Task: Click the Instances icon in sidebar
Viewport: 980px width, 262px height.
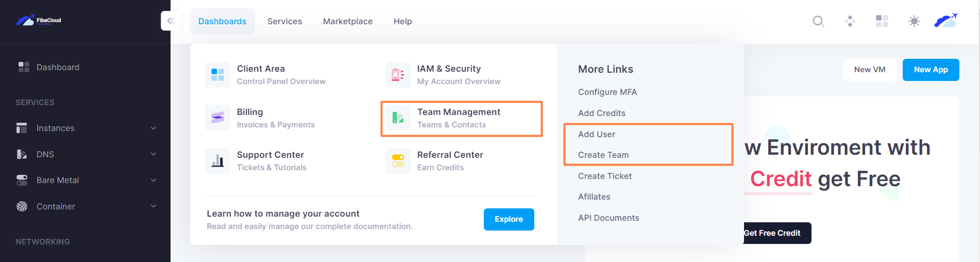Action: point(22,128)
